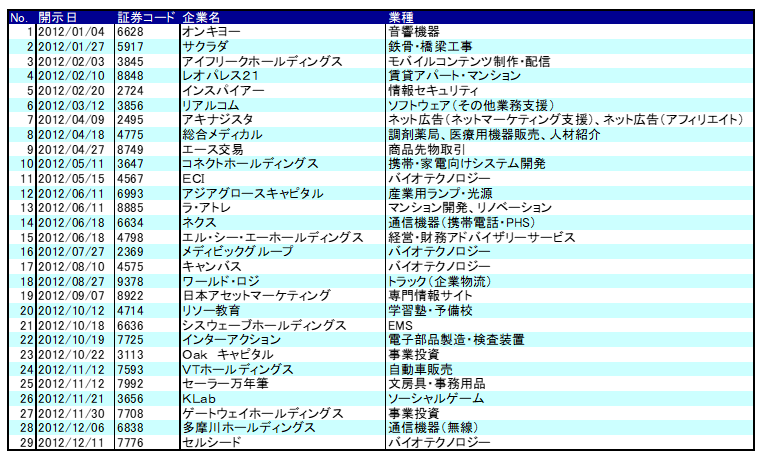763x458 pixels.
Task: Click date 2012/12/06
Action: [x=72, y=428]
